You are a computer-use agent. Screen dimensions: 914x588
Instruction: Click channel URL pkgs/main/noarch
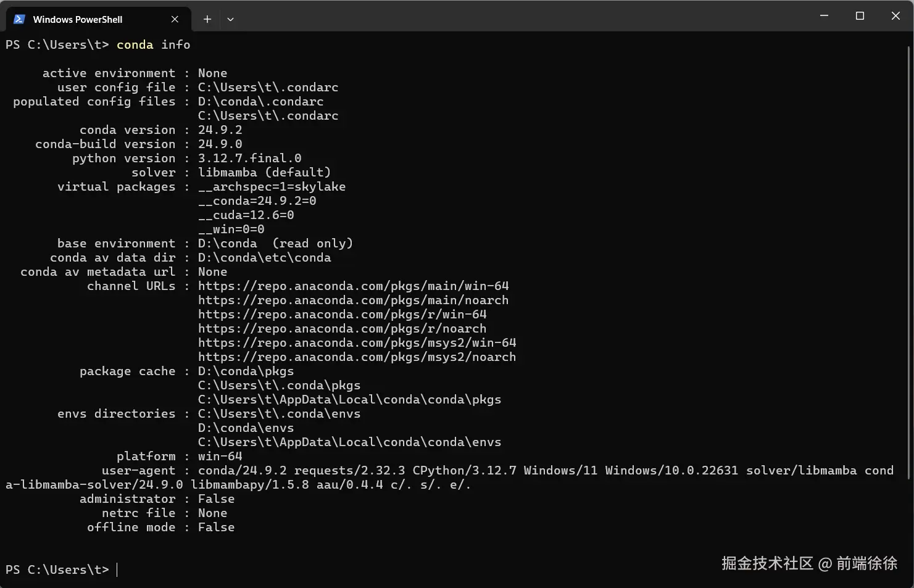tap(354, 300)
